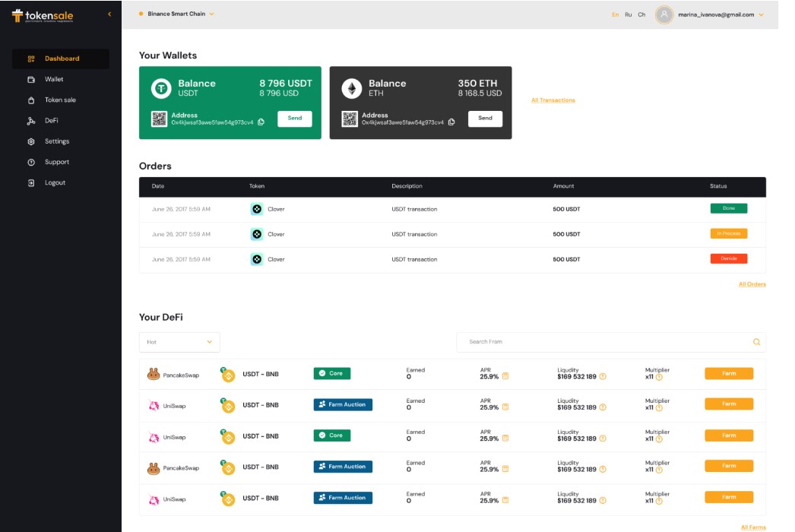Open All Farms link
The width and height of the screenshot is (795, 532).
[x=753, y=527]
